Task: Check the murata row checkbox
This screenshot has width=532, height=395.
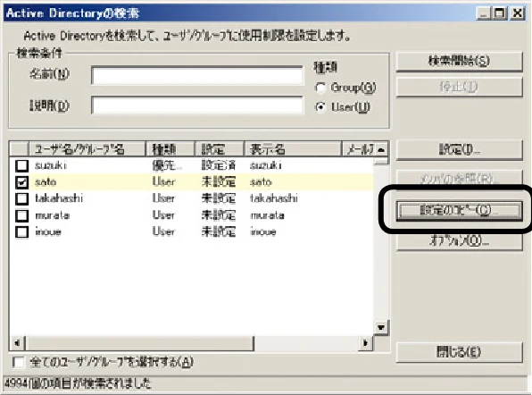Action: tap(22, 215)
